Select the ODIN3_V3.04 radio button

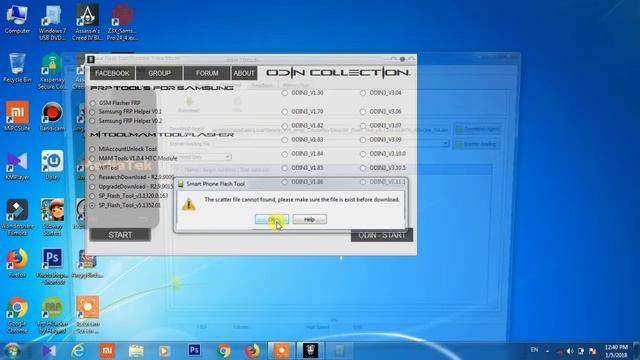[363, 93]
